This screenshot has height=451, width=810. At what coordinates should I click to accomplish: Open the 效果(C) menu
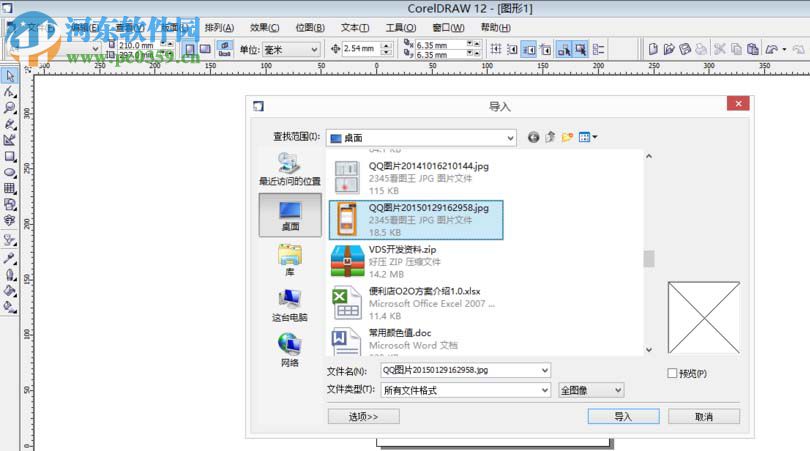point(264,27)
